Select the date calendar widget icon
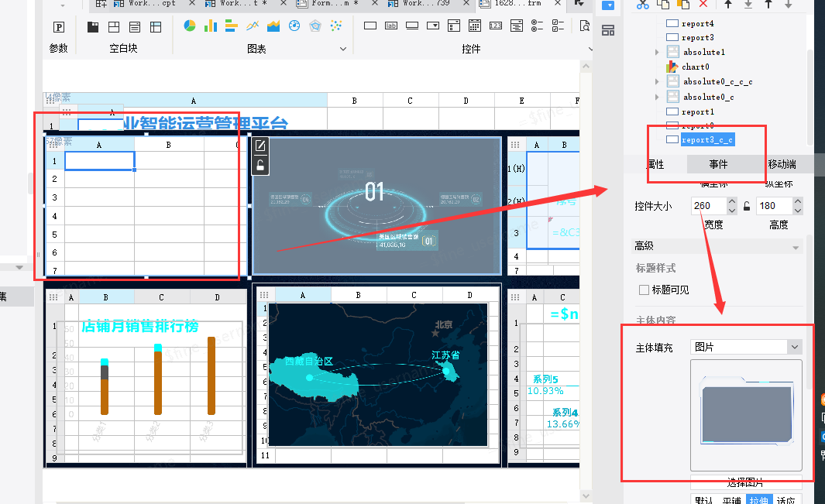The width and height of the screenshot is (825, 504). tap(475, 26)
